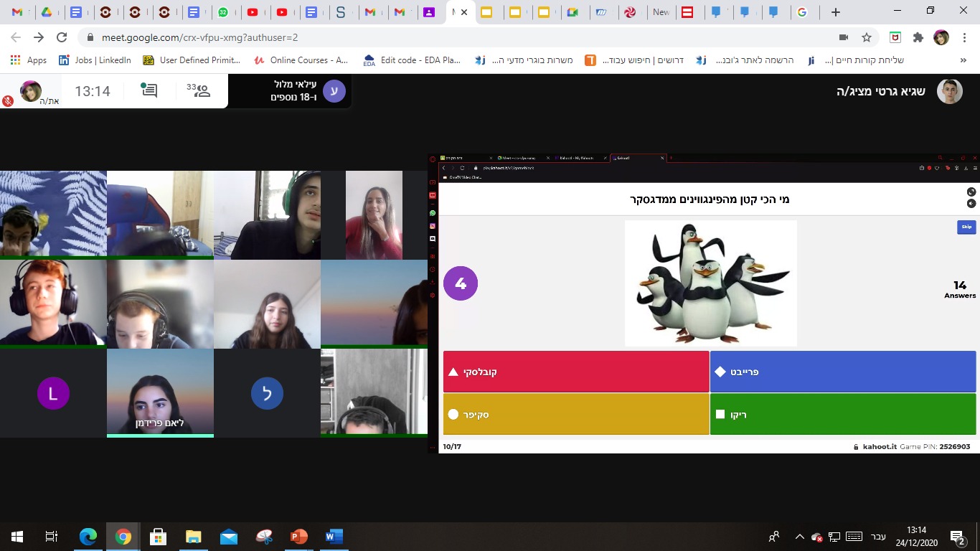Click the meet.google.com address bar
Image resolution: width=980 pixels, height=551 pixels.
459,37
